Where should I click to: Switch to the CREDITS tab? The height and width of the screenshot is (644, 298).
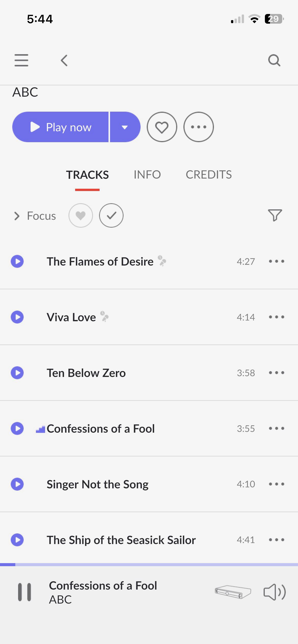tap(209, 174)
